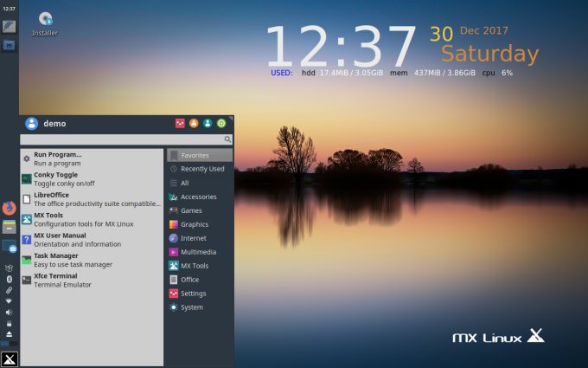Click the teal switch user icon
This screenshot has width=588, height=368.
point(208,123)
